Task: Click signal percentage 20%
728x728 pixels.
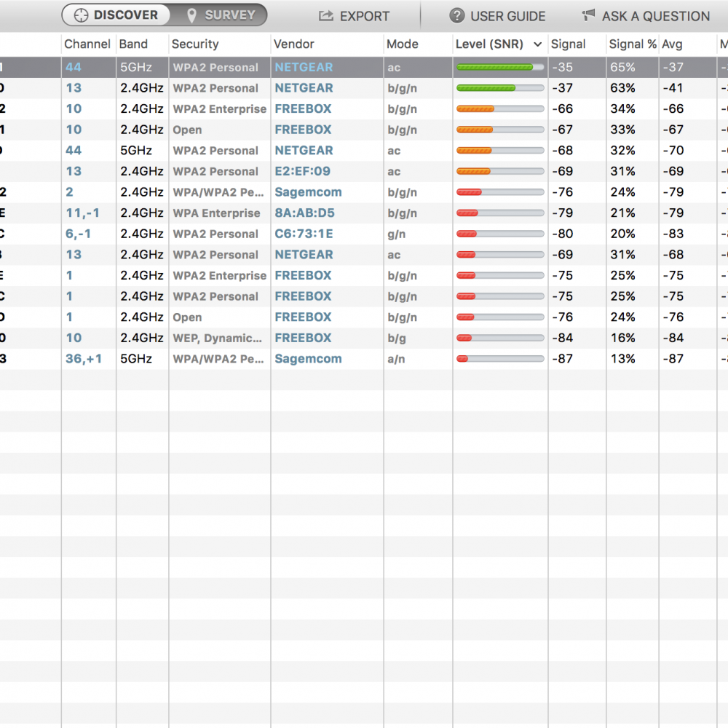Action: point(622,234)
